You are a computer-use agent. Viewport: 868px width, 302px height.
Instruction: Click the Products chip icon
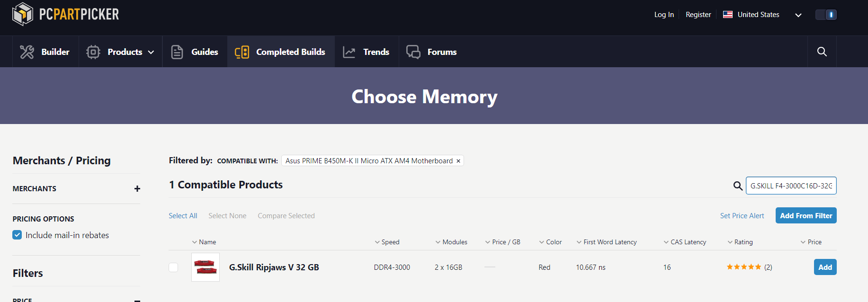[93, 52]
